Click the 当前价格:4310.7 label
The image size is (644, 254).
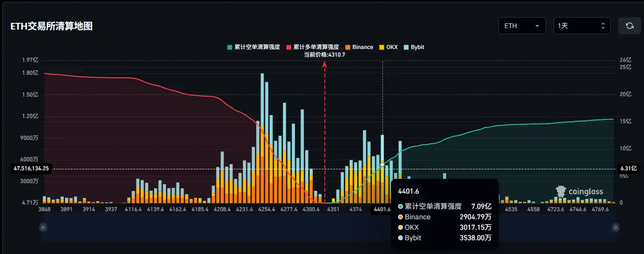pos(325,55)
